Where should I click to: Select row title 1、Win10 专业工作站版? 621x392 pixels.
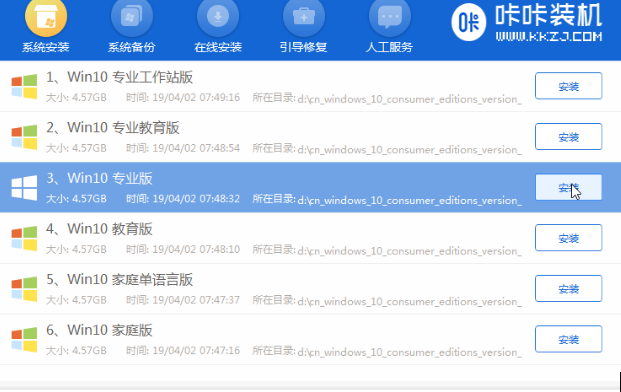(x=119, y=77)
